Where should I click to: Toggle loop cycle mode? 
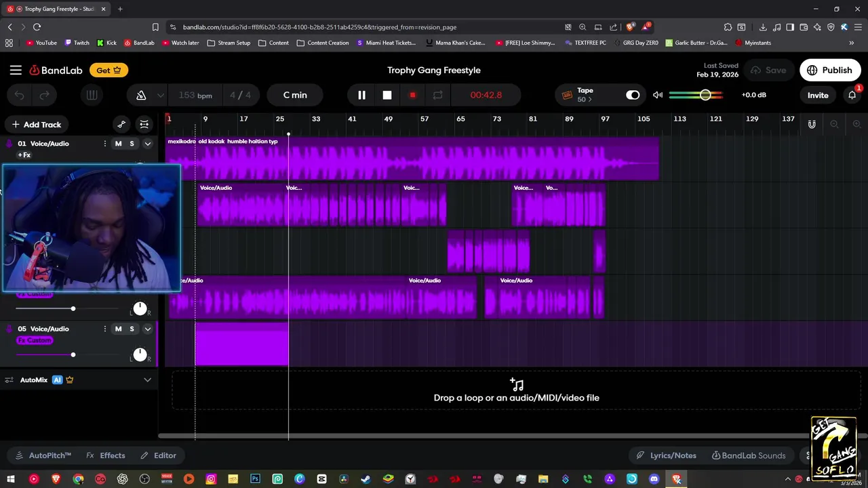(437, 95)
